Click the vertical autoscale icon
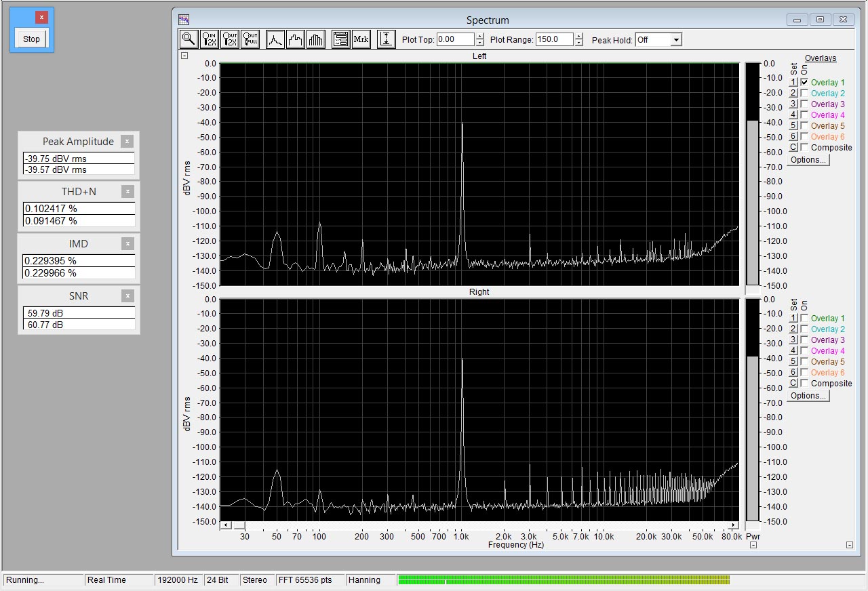The image size is (868, 591). 387,39
